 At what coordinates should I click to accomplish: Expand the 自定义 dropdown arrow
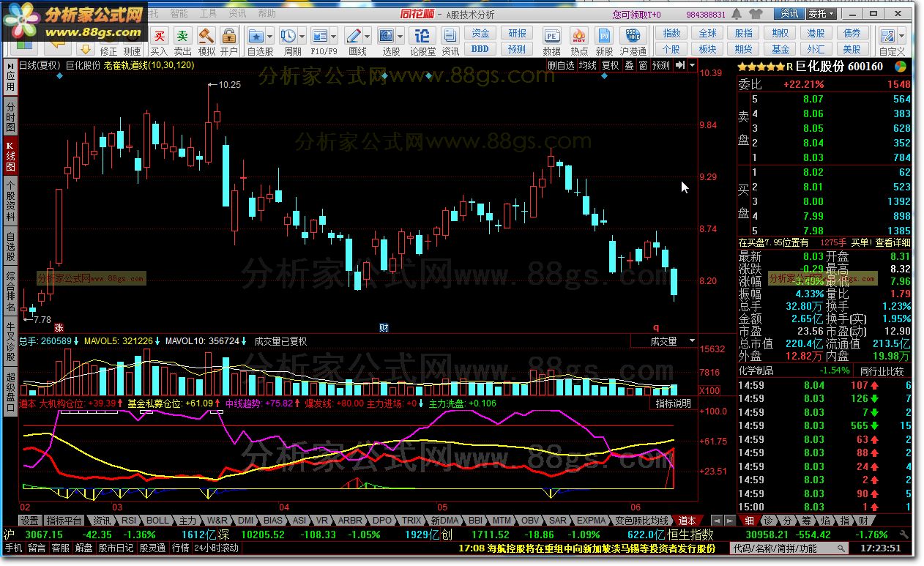click(x=901, y=36)
